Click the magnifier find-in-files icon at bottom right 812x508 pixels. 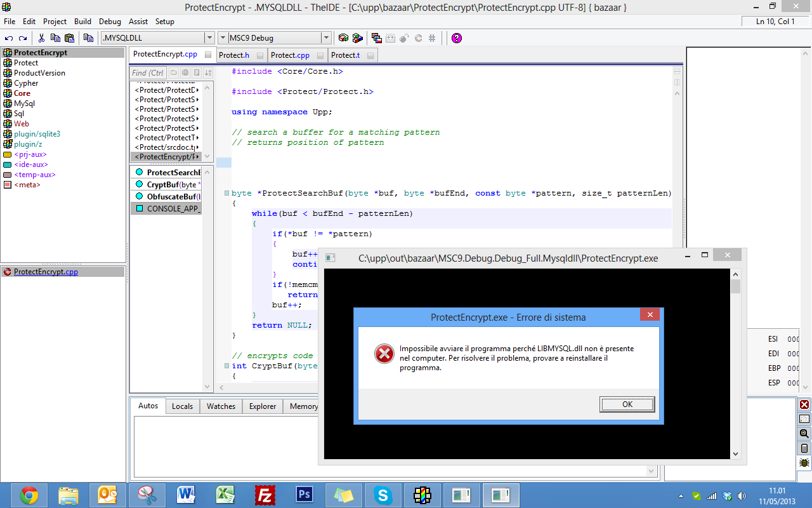(804, 434)
